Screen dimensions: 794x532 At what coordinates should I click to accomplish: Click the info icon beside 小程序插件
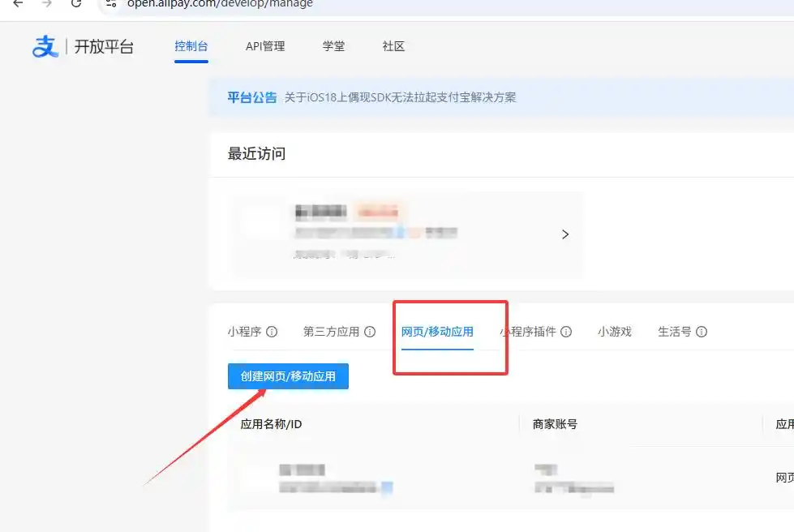pyautogui.click(x=566, y=332)
